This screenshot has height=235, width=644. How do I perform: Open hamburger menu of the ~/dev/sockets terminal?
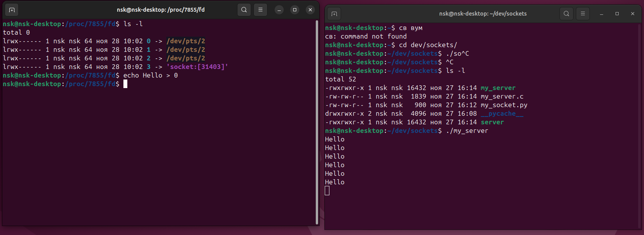[x=583, y=14]
